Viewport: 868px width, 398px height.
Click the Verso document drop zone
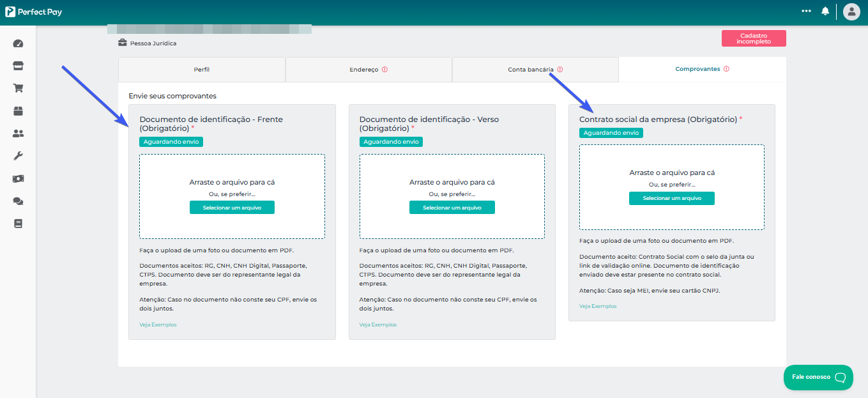pyautogui.click(x=452, y=196)
